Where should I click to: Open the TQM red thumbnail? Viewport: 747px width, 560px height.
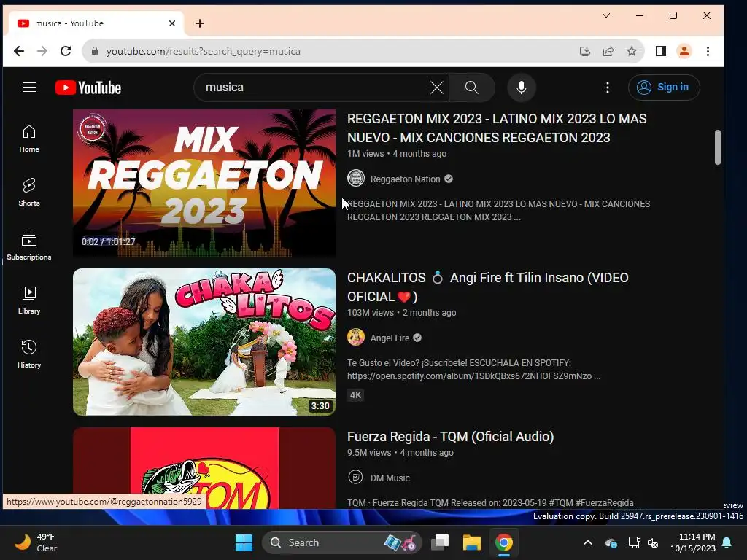(x=204, y=468)
